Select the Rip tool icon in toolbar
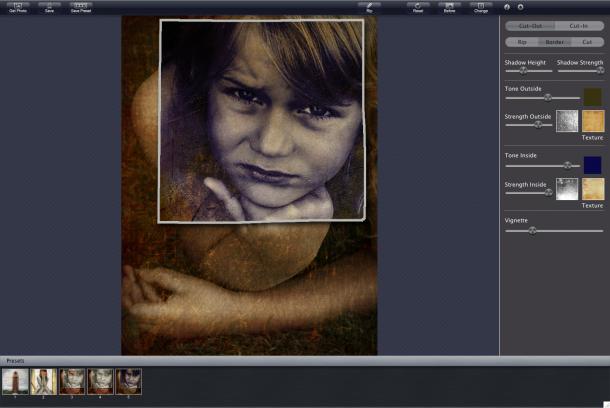Image resolution: width=610 pixels, height=408 pixels. pos(370,7)
